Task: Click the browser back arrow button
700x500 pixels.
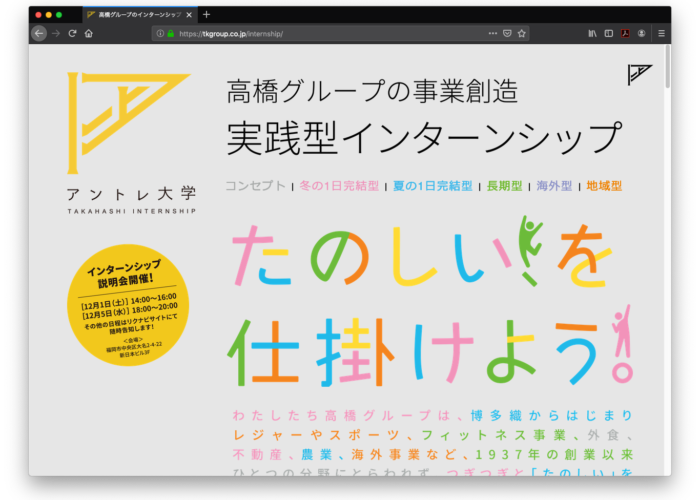Action: [x=39, y=33]
